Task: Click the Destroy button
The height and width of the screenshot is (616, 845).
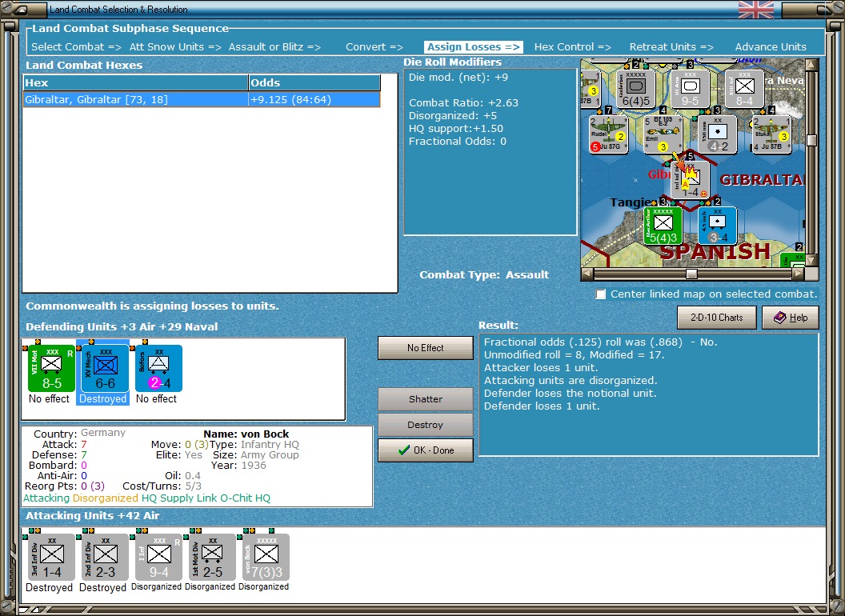Action: coord(425,425)
